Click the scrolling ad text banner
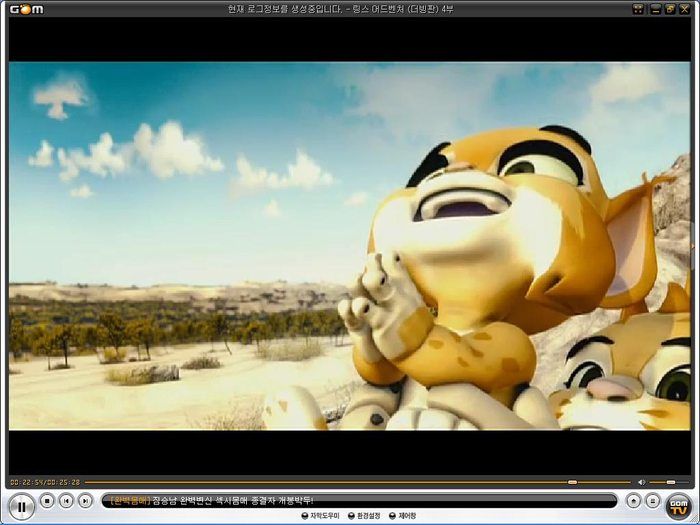Image resolution: width=700 pixels, height=525 pixels. coord(359,501)
